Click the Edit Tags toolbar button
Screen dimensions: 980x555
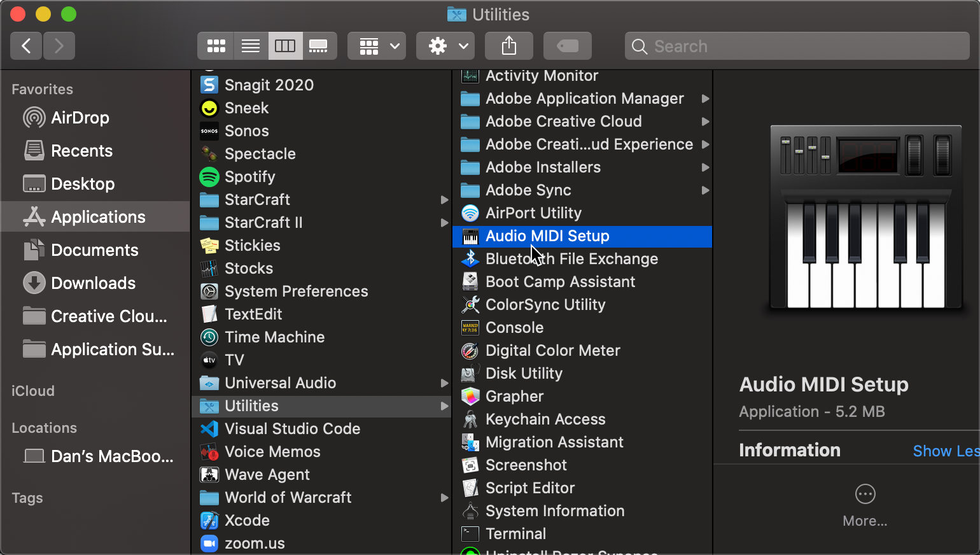pyautogui.click(x=568, y=46)
